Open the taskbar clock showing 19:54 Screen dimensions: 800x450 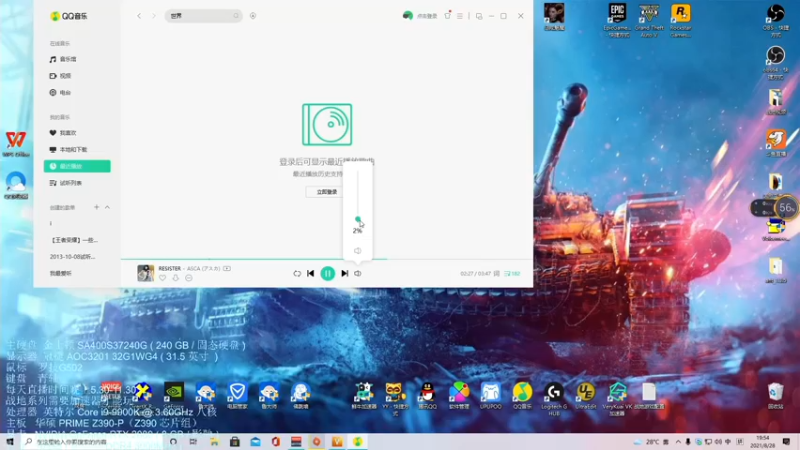[763, 441]
